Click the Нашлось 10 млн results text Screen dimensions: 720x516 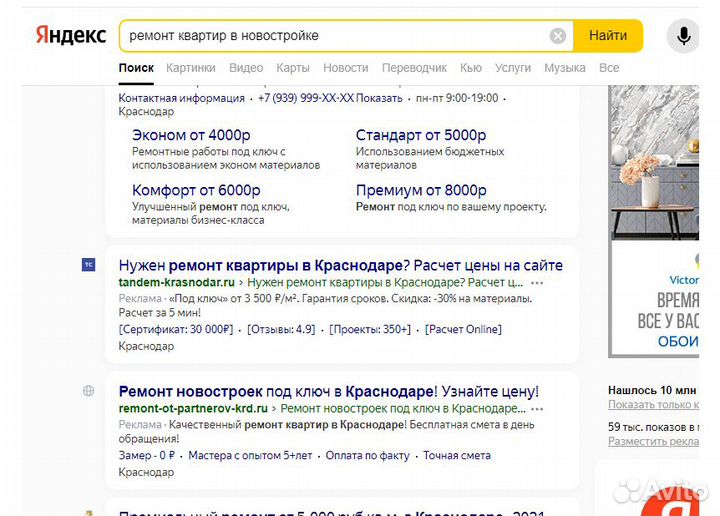tap(652, 390)
